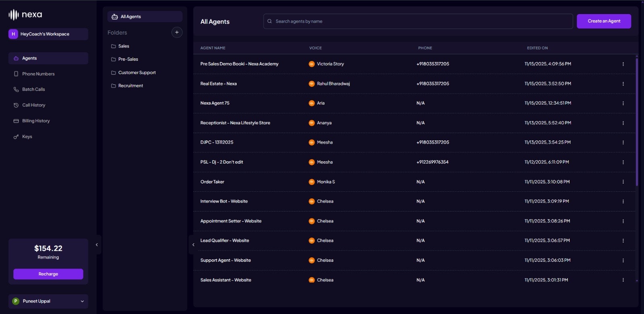This screenshot has height=314, width=644.
Task: Collapse the folders panel with chevron
Action: coord(193,244)
